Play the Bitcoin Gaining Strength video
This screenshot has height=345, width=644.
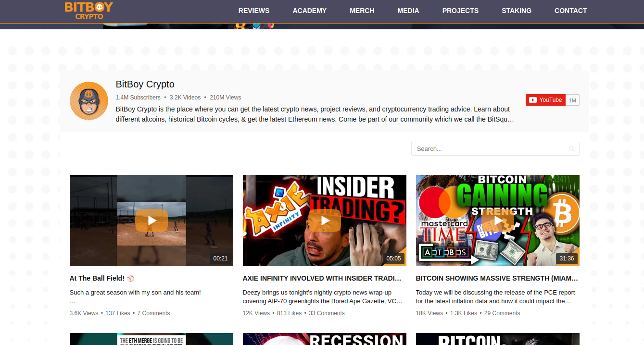(498, 221)
